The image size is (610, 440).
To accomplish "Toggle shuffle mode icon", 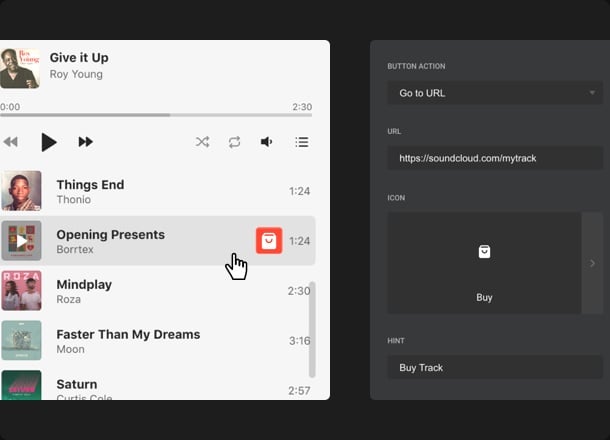I will pos(202,142).
